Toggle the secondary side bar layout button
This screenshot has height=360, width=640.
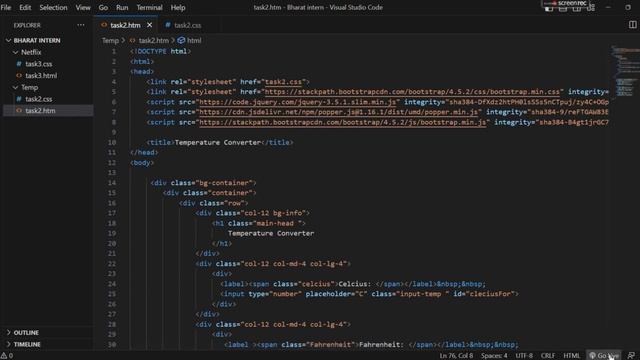click(x=577, y=8)
